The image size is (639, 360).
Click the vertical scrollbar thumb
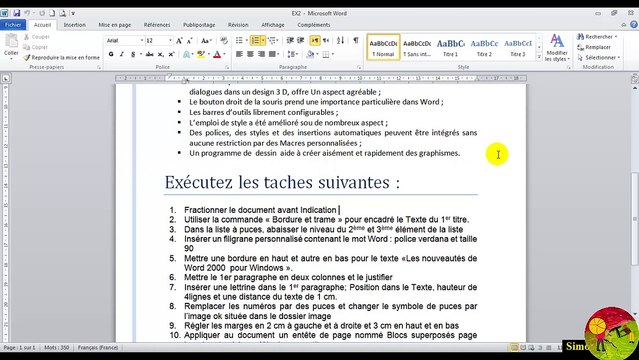[635, 219]
